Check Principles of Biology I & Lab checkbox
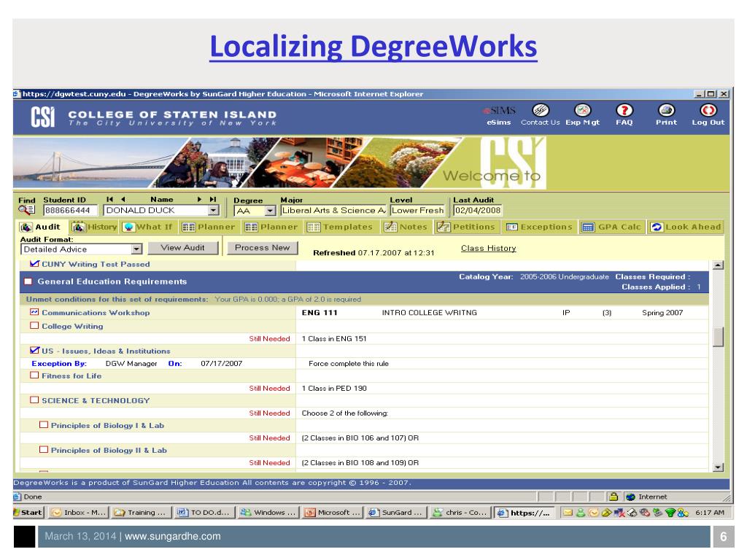Image resolution: width=747 pixels, height=560 pixels. tap(44, 425)
